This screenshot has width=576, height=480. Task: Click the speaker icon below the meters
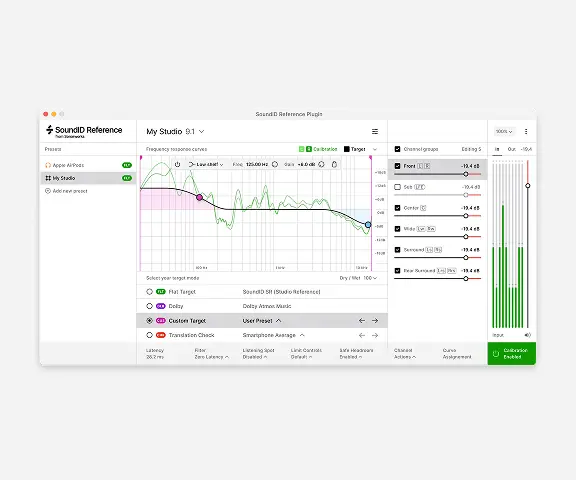click(x=528, y=335)
